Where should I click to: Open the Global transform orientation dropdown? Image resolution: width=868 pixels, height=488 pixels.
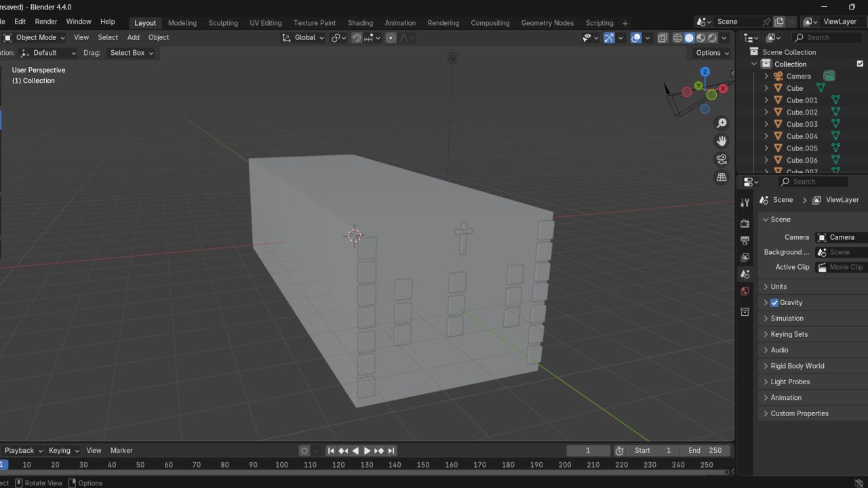coord(303,38)
